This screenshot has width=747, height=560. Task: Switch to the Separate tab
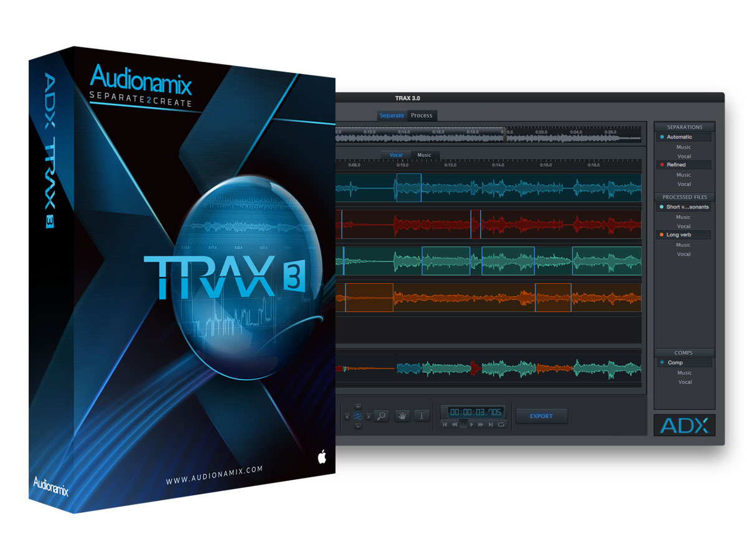coord(392,115)
